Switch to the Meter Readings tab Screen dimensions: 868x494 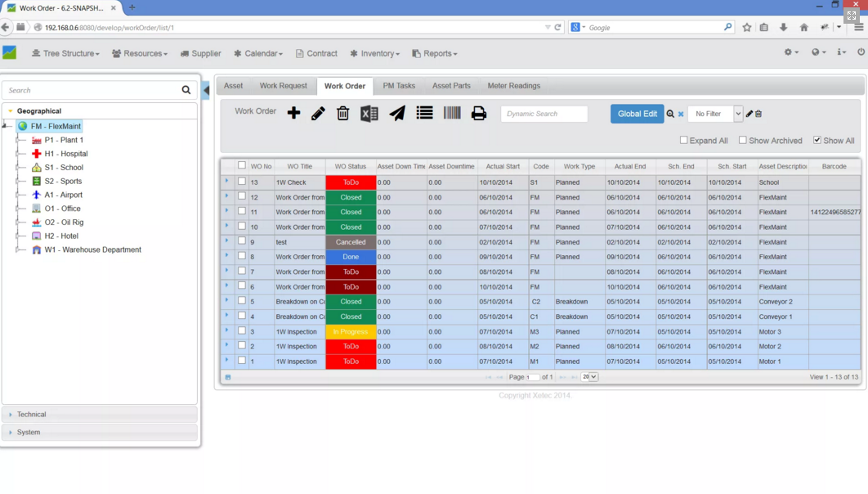pos(514,86)
